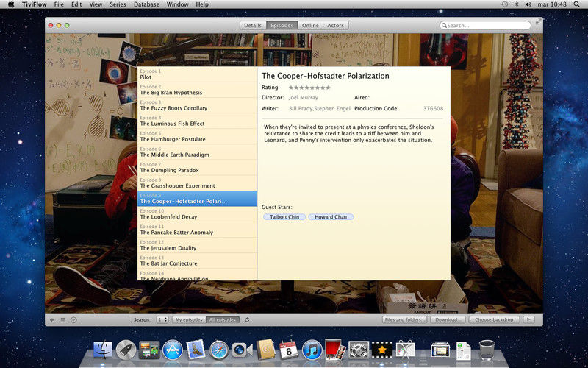Select The Dumpling Paradox episode
The width and height of the screenshot is (588, 368).
coord(197,168)
